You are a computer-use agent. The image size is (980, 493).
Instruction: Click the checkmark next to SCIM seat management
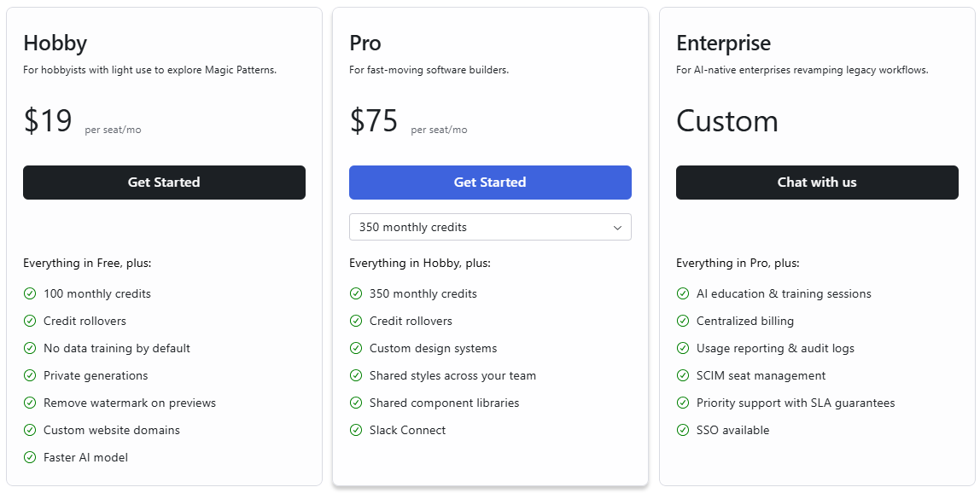pos(683,375)
